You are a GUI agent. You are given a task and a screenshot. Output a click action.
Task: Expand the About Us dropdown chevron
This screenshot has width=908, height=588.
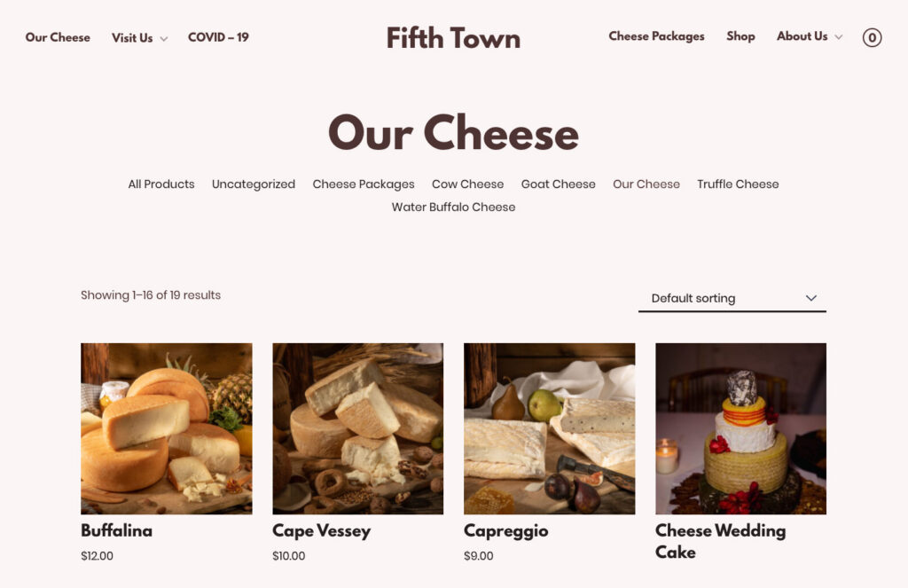(838, 37)
